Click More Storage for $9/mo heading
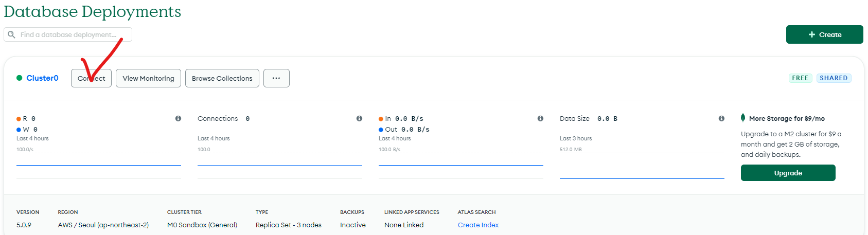The height and width of the screenshot is (235, 868). [x=787, y=118]
